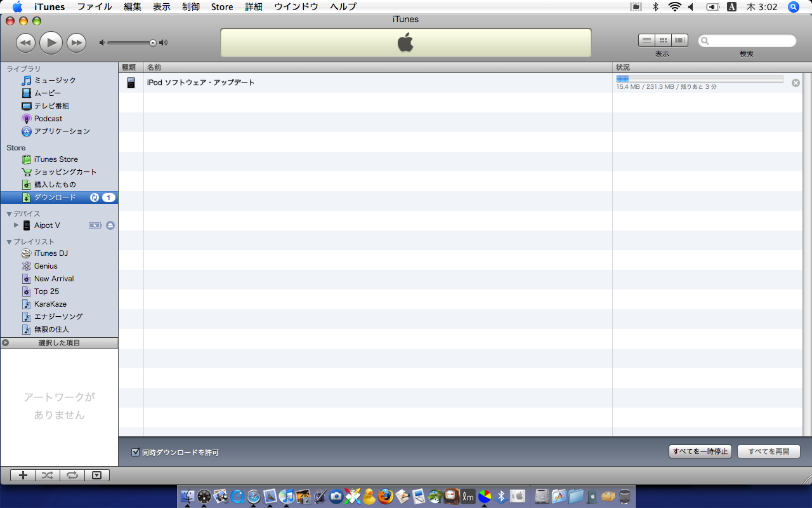Play the current track
The height and width of the screenshot is (508, 812).
click(51, 43)
